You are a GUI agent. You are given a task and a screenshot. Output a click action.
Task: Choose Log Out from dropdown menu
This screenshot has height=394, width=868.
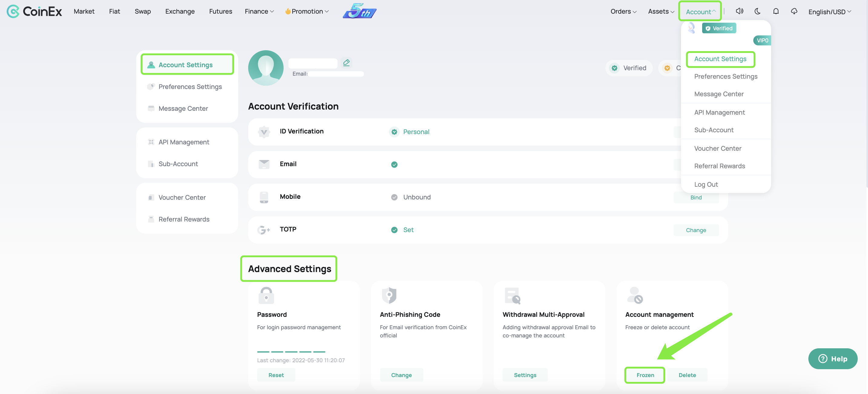tap(706, 185)
